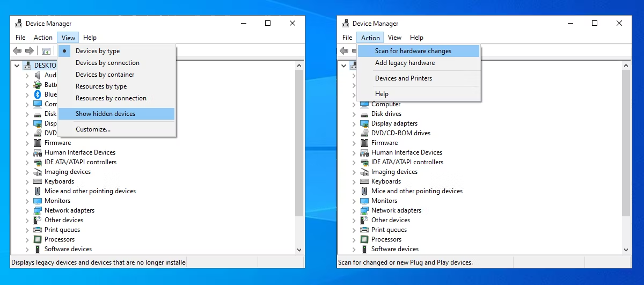Click the Bluetooth icon in the left device tree
Viewport: 644px width, 285px height.
(38, 94)
